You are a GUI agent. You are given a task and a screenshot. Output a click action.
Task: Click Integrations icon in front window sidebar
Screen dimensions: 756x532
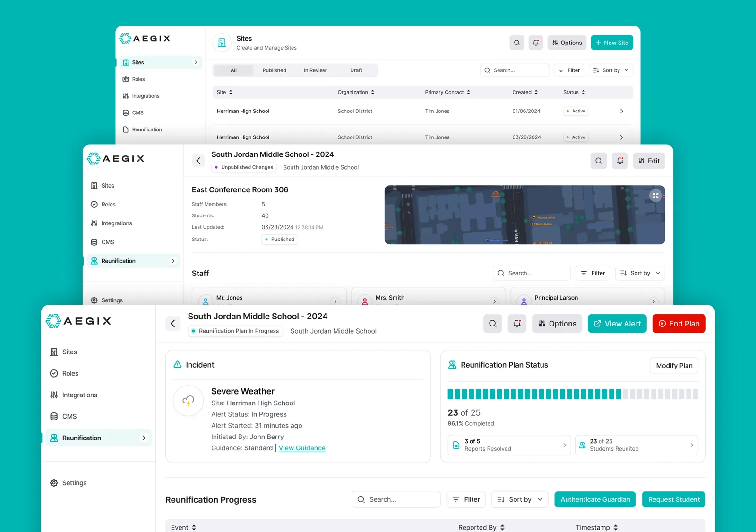point(54,395)
